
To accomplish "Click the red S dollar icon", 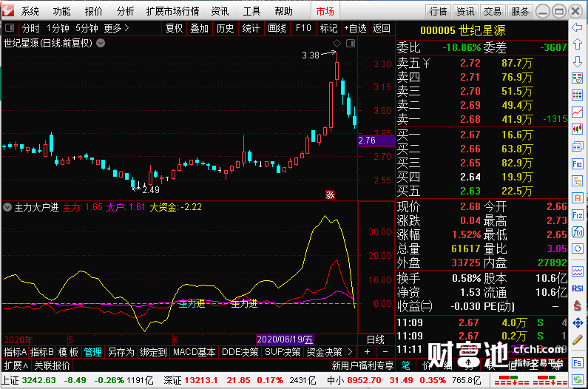I will (x=577, y=305).
